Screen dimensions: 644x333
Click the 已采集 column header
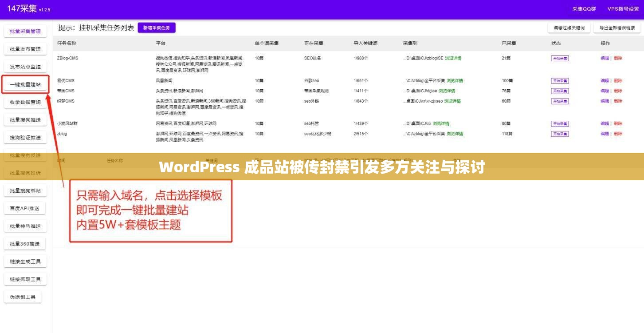pos(509,44)
